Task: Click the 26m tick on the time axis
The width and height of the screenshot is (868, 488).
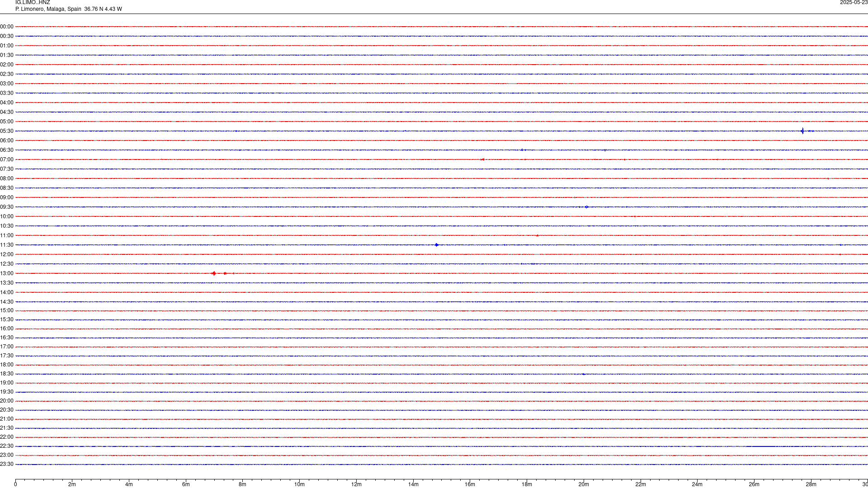Action: tap(754, 484)
